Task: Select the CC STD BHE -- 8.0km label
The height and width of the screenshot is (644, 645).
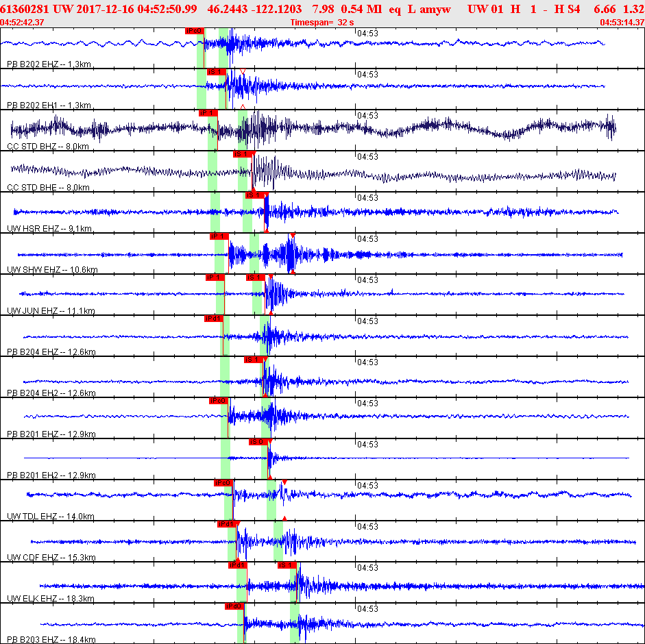Action: click(x=49, y=188)
